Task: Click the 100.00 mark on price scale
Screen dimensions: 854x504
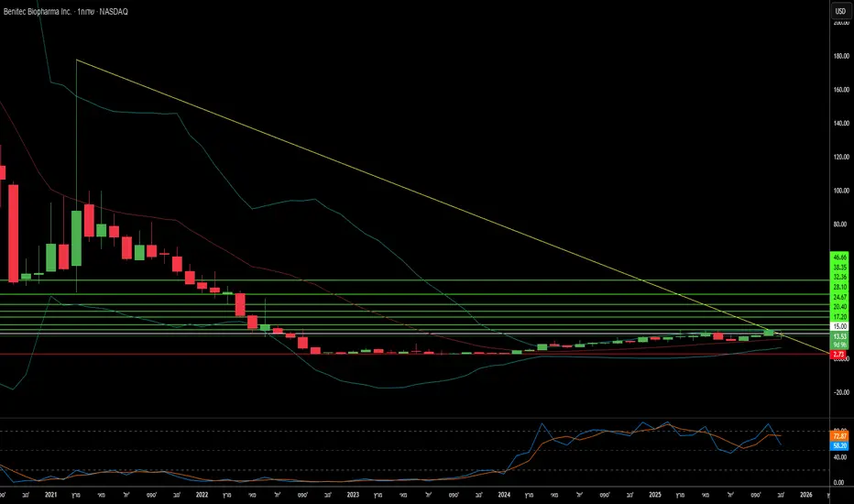Action: [x=839, y=191]
